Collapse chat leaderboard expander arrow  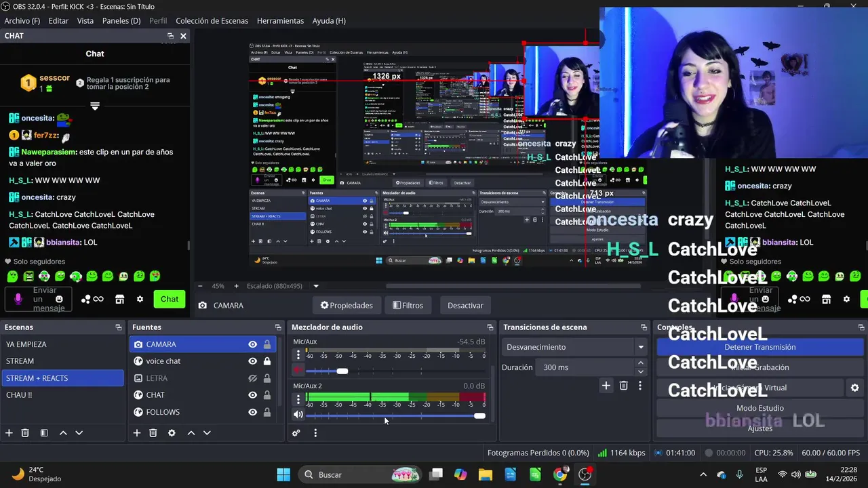pos(95,106)
